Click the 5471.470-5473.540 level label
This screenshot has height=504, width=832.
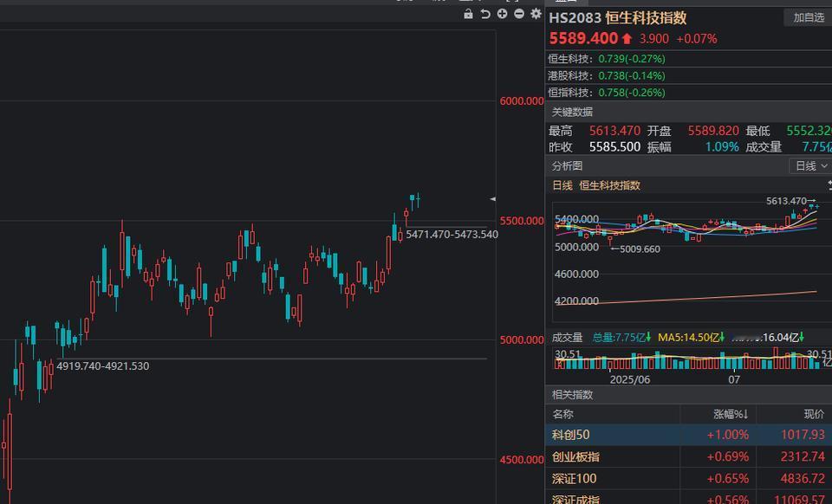[x=452, y=234]
